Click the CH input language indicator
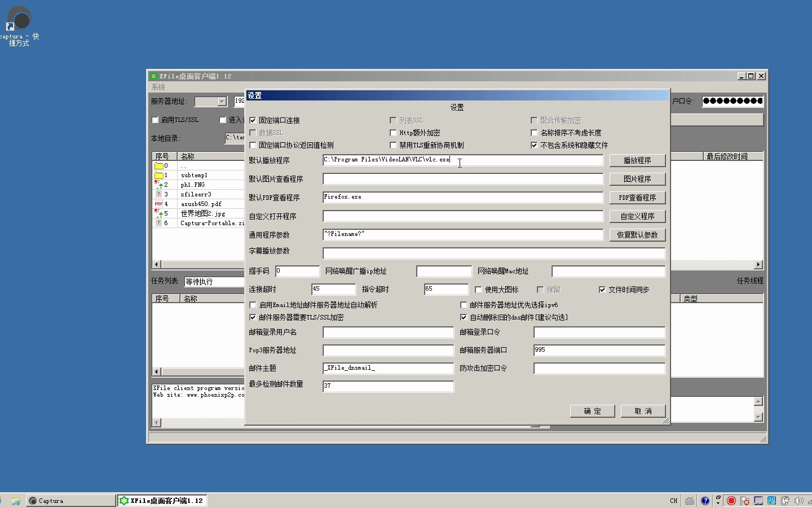 pos(674,501)
